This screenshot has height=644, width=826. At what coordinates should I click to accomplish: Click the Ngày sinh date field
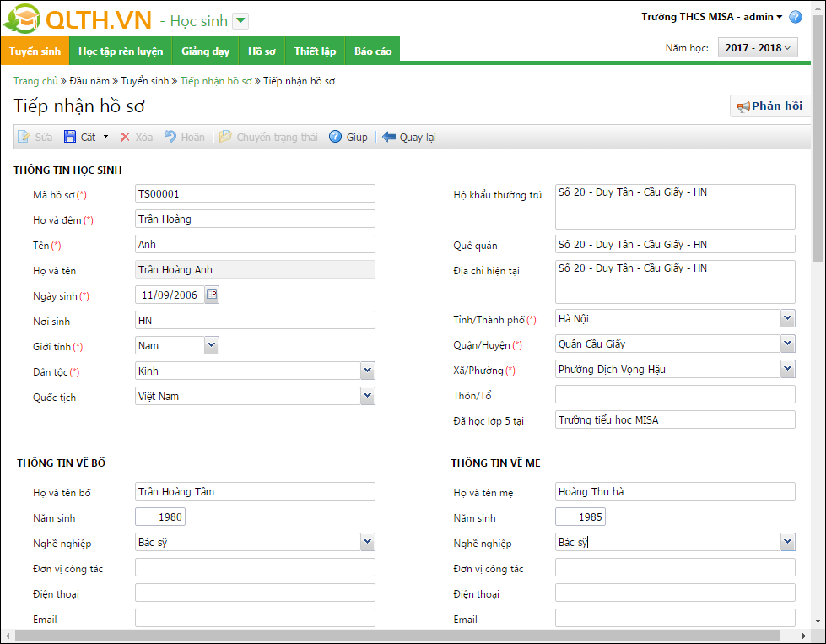click(x=170, y=295)
